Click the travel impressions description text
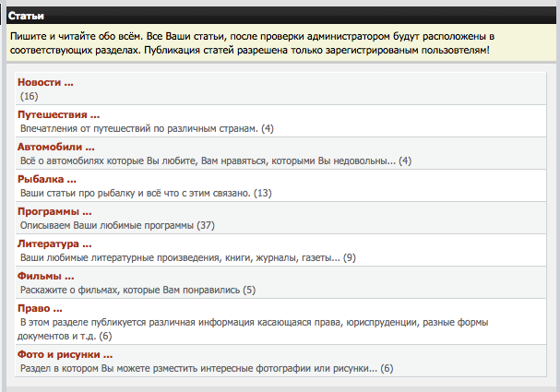Image resolution: width=560 pixels, height=392 pixels. (x=147, y=128)
